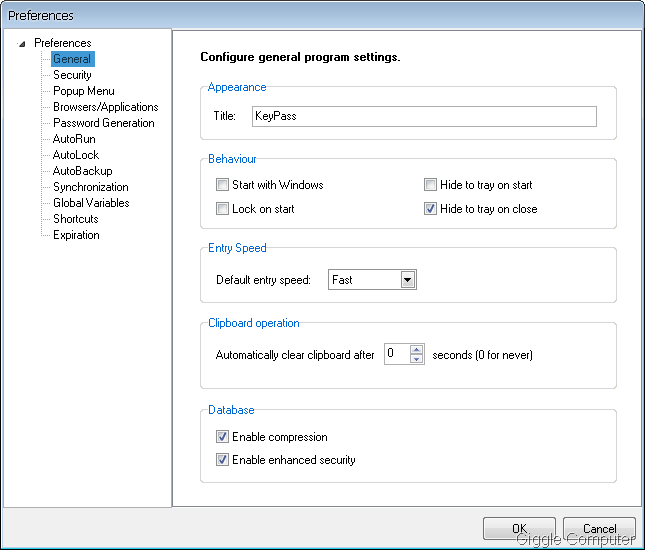Viewport: 645px width, 550px height.
Task: Open the Security preferences page
Action: click(72, 75)
